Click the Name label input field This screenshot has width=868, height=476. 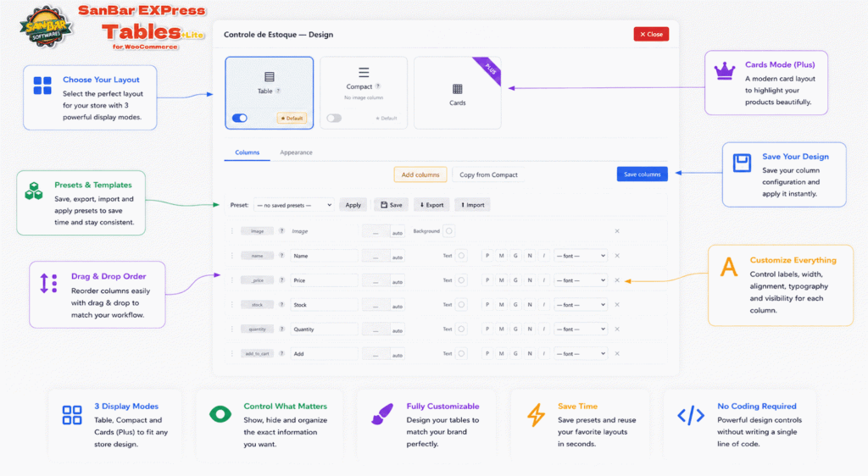point(324,256)
